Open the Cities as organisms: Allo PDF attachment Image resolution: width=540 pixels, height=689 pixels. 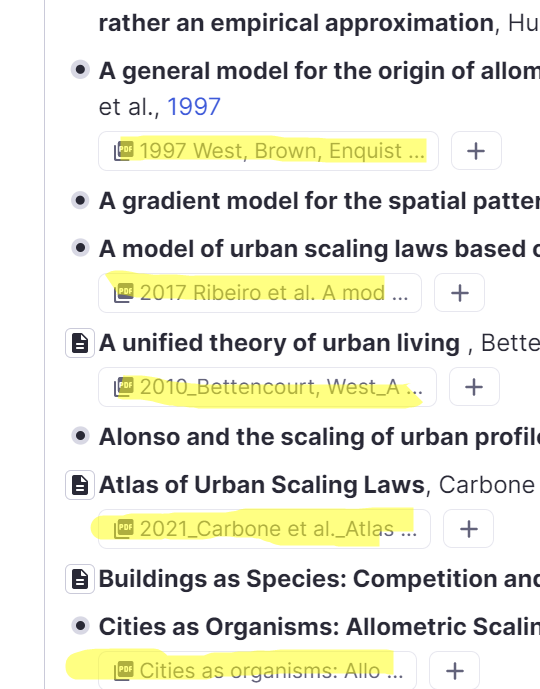pos(257,671)
